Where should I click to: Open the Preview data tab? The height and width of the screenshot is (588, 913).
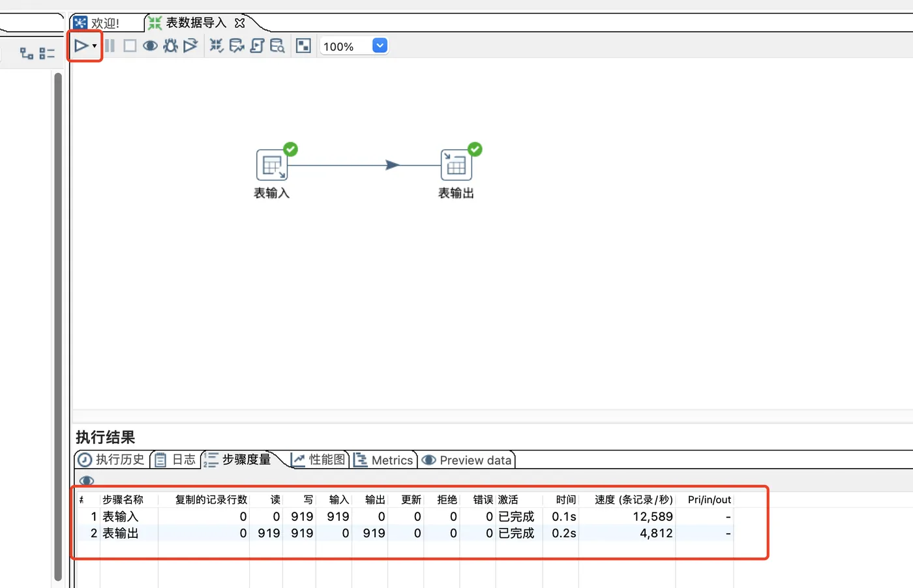467,460
